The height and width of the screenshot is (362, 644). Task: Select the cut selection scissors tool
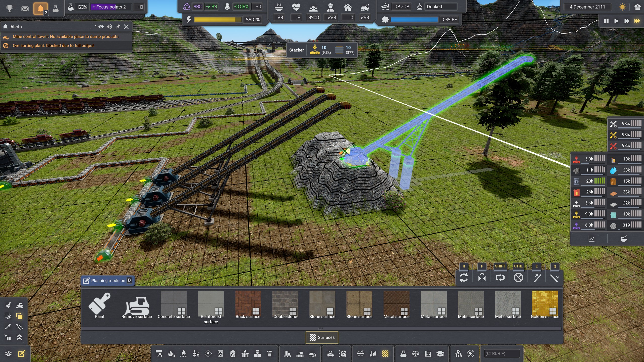click(x=8, y=316)
